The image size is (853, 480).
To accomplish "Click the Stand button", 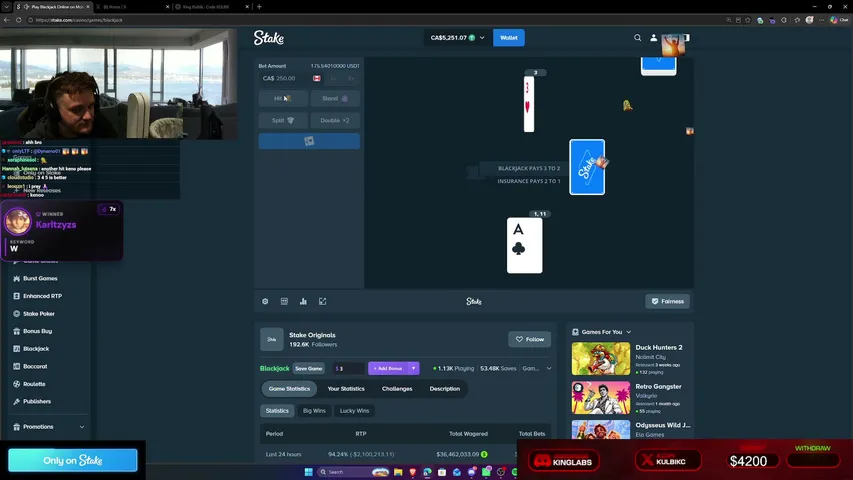I will [335, 99].
